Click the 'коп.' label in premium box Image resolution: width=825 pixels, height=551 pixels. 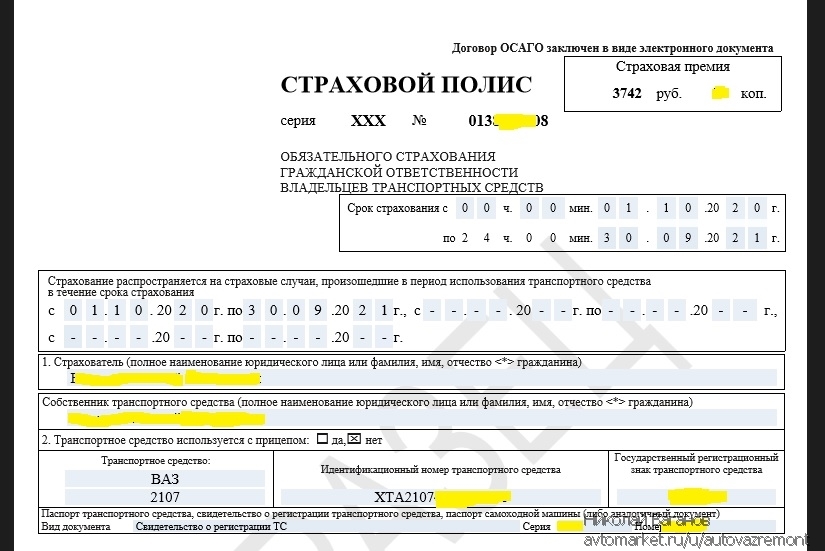(753, 94)
